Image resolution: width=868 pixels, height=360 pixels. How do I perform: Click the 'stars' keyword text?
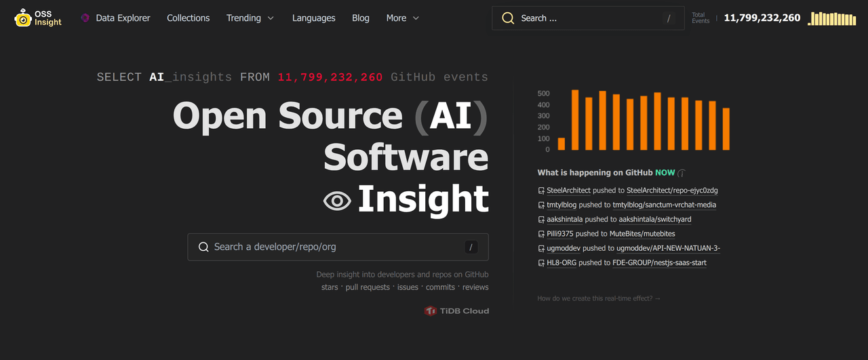pyautogui.click(x=330, y=287)
